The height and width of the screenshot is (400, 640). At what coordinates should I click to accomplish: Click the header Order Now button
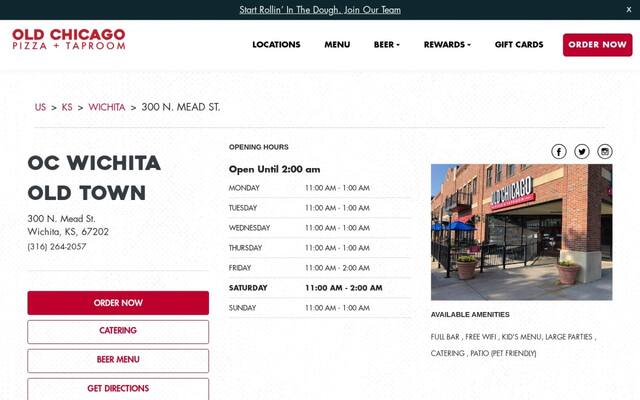point(598,45)
